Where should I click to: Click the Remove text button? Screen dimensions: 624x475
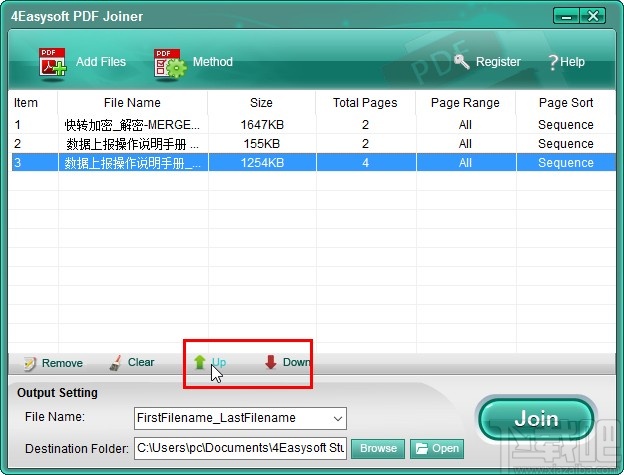(x=62, y=363)
